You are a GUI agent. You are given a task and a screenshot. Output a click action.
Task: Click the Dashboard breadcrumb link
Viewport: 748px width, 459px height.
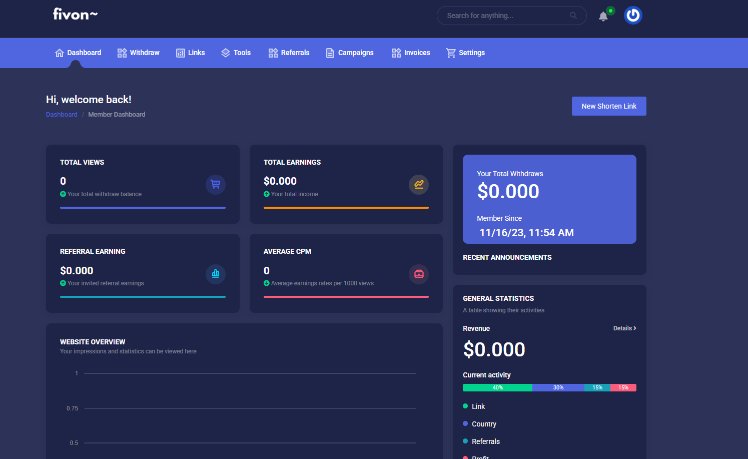[x=61, y=115]
